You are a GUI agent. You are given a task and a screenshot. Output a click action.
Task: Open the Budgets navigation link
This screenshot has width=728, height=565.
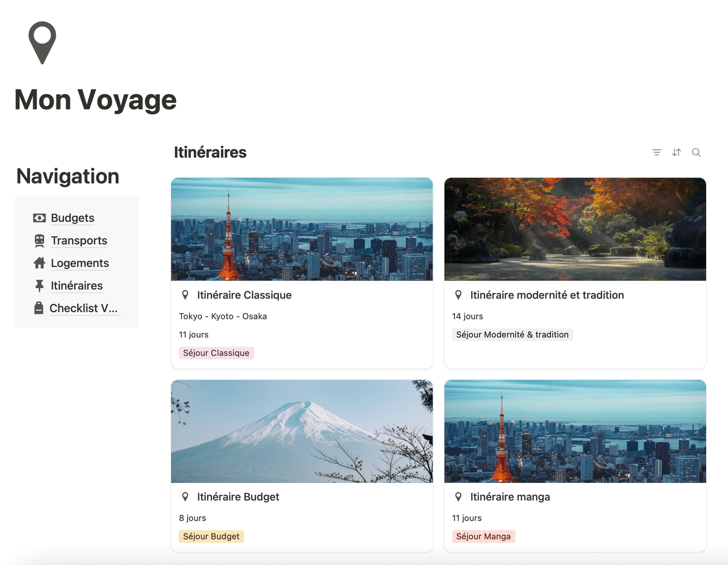[72, 218]
